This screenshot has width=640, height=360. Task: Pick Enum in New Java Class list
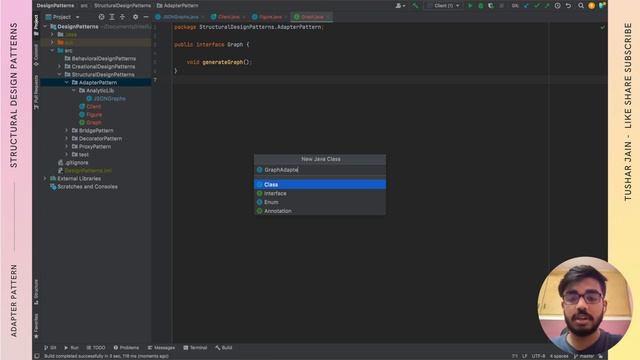(320, 202)
